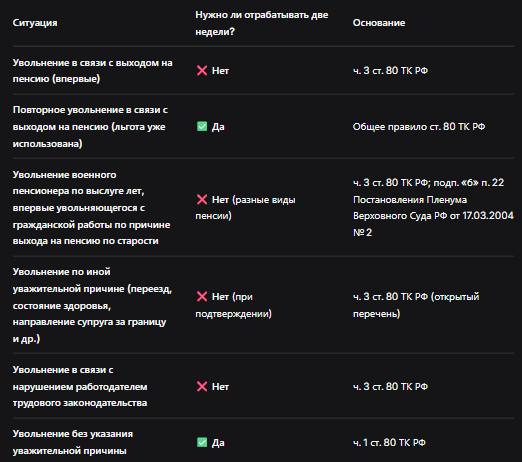Screen dimensions: 522x462
Task: Click 'Увольнение без указания уважительной причины' cell
Action: pyautogui.click(x=73, y=442)
